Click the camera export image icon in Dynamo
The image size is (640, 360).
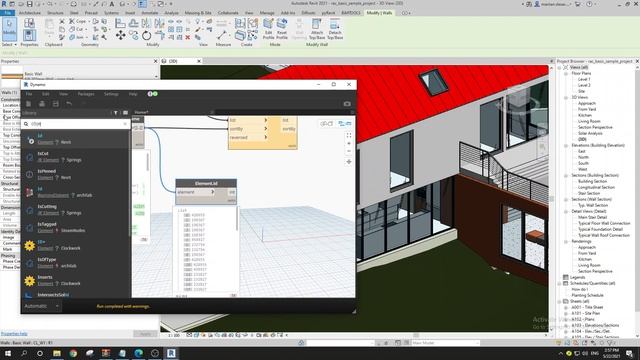click(x=347, y=104)
